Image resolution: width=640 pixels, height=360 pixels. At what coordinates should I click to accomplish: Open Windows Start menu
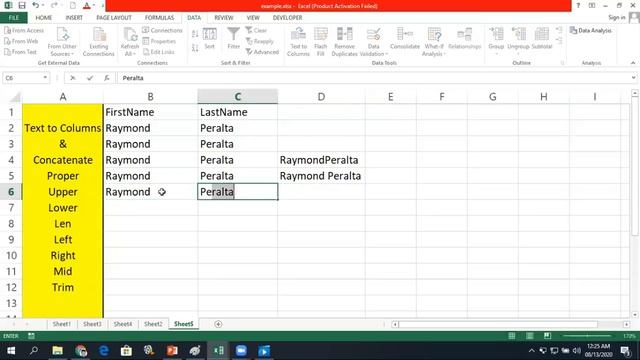[x=11, y=351]
